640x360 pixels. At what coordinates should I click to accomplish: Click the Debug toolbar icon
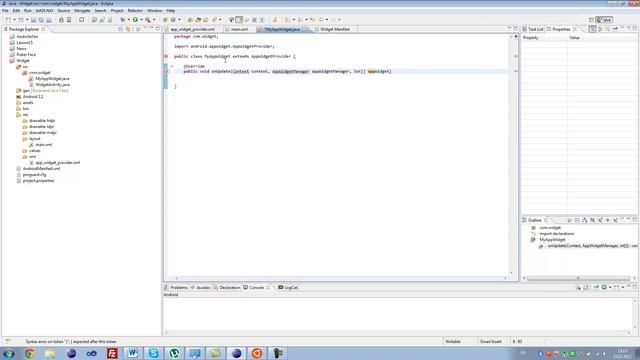pyautogui.click(x=122, y=20)
